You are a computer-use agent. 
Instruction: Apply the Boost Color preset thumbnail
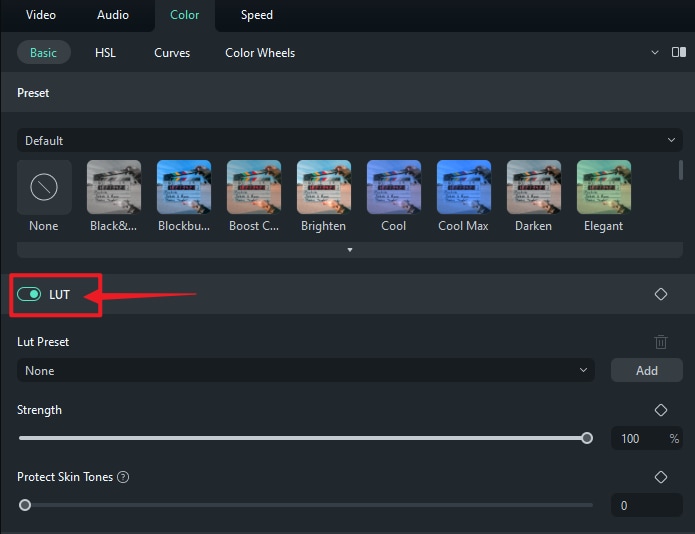254,187
